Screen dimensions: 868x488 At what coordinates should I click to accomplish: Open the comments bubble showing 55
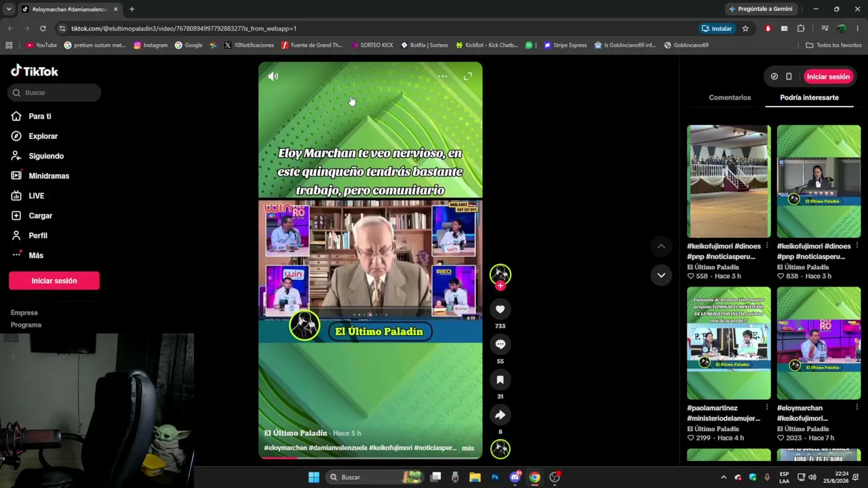point(500,344)
